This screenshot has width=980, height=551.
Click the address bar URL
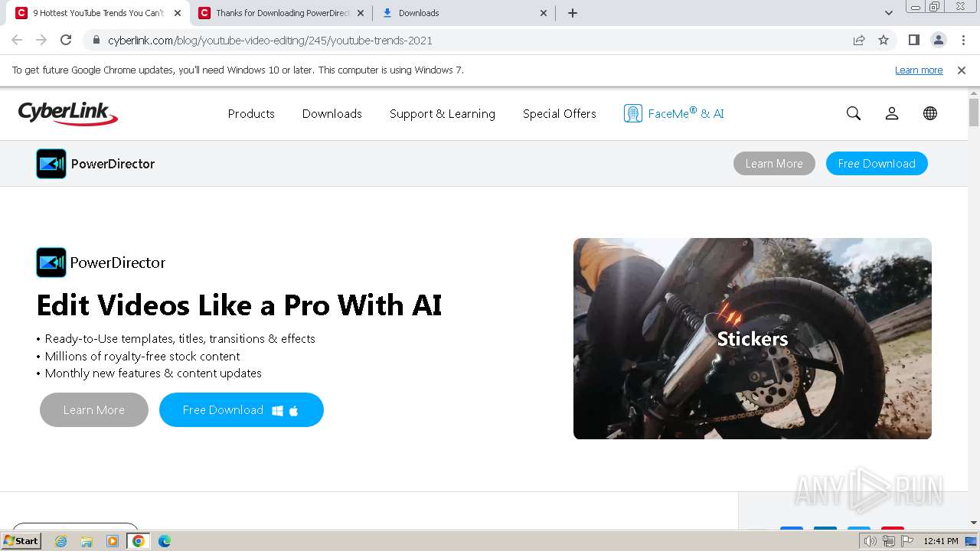pos(269,40)
